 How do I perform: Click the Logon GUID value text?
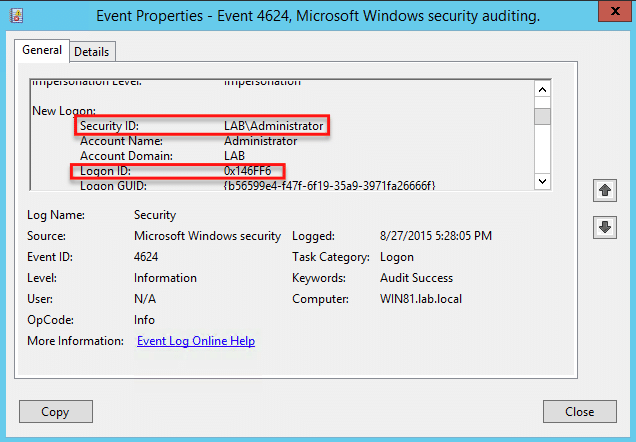pyautogui.click(x=329, y=186)
